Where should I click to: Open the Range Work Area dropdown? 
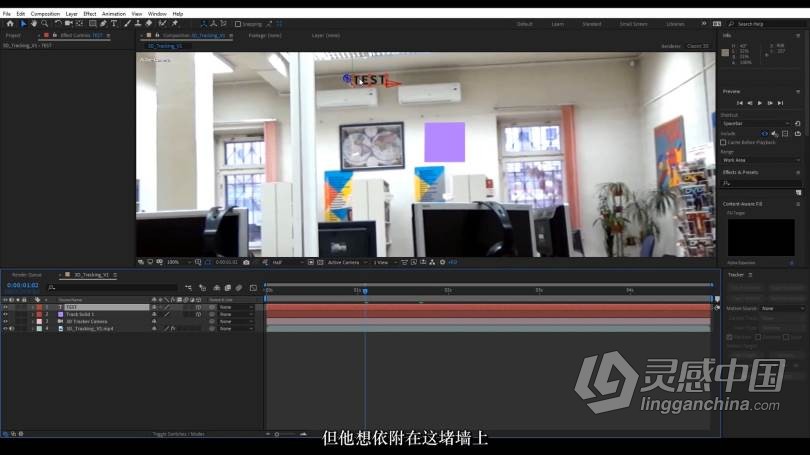tap(760, 160)
